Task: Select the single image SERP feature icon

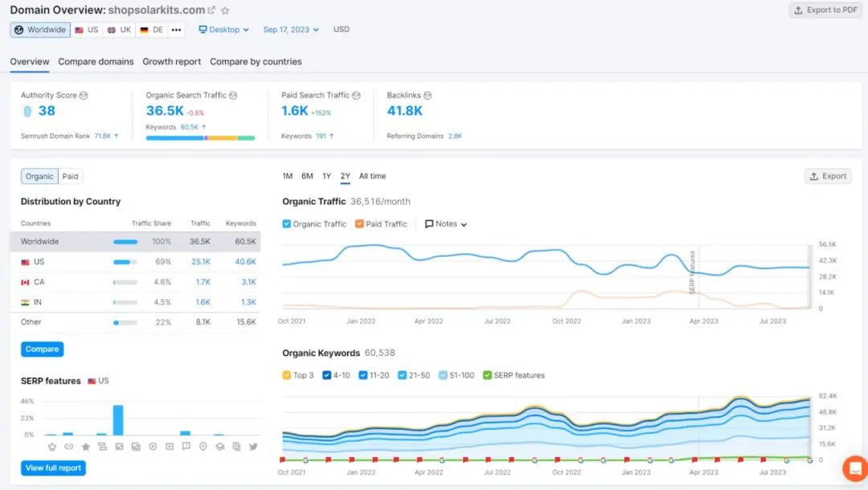Action: click(x=119, y=447)
